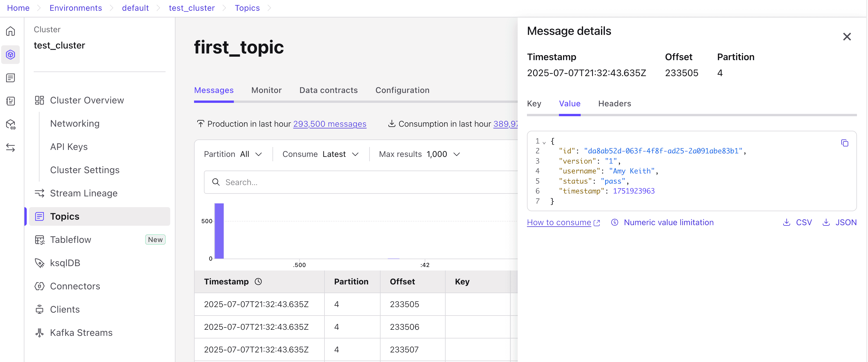Close the Message details panel
This screenshot has width=868, height=362.
pos(847,36)
